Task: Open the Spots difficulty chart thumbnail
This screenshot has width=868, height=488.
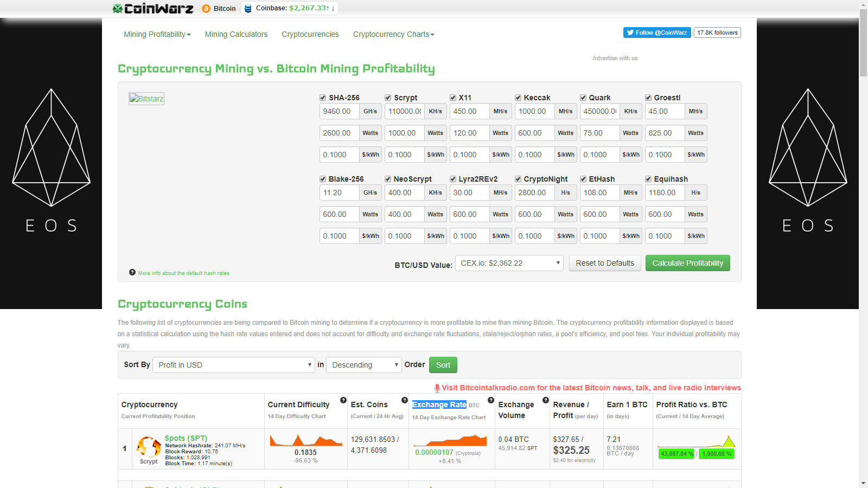Action: point(307,440)
